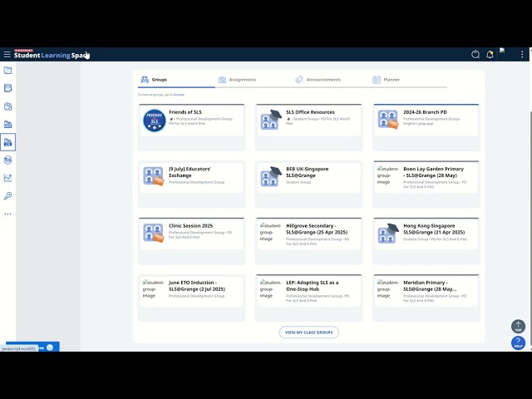Open the key icon in left sidebar
Screen dimensions: 532x399
[x=7, y=196]
